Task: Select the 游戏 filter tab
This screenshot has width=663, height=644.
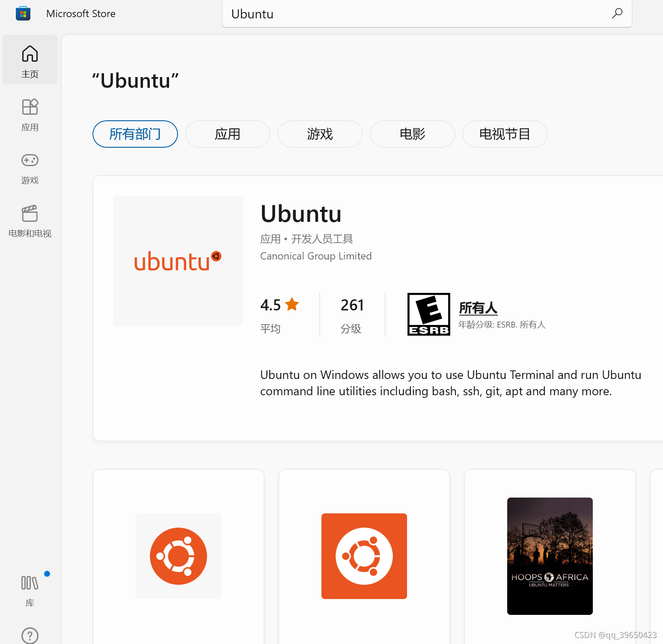Action: click(x=320, y=134)
